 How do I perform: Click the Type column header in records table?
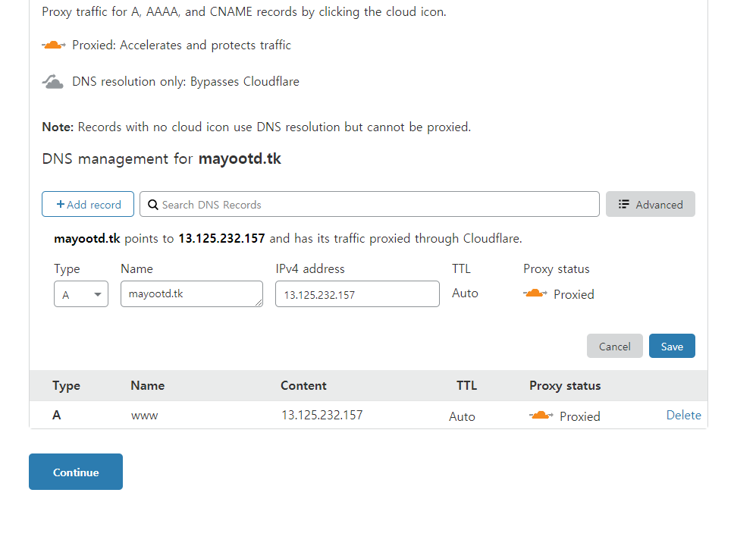[x=67, y=386]
